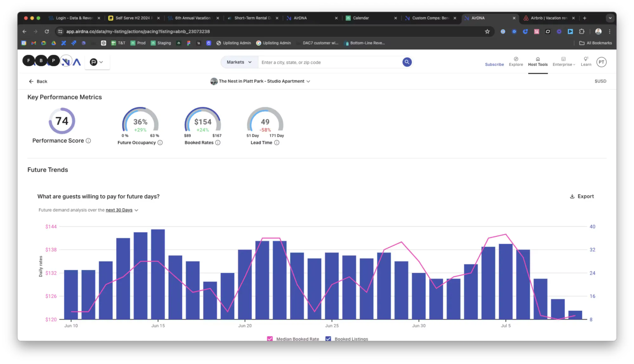Click the Booked Rates info icon
The image size is (634, 364).
218,143
